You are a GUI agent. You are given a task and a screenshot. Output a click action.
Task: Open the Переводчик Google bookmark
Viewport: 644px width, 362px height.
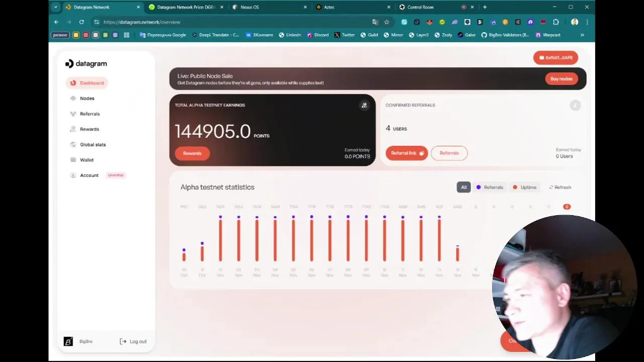[163, 35]
